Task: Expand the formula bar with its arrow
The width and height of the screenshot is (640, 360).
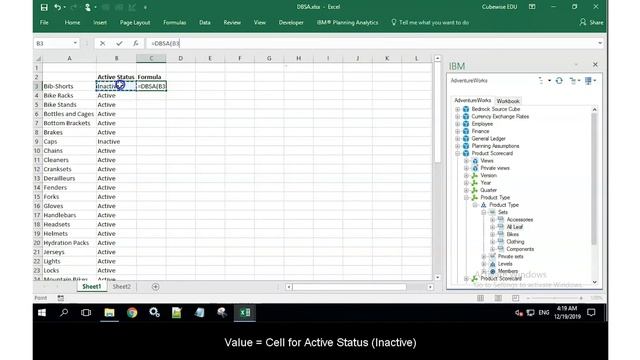Action: pos(600,43)
